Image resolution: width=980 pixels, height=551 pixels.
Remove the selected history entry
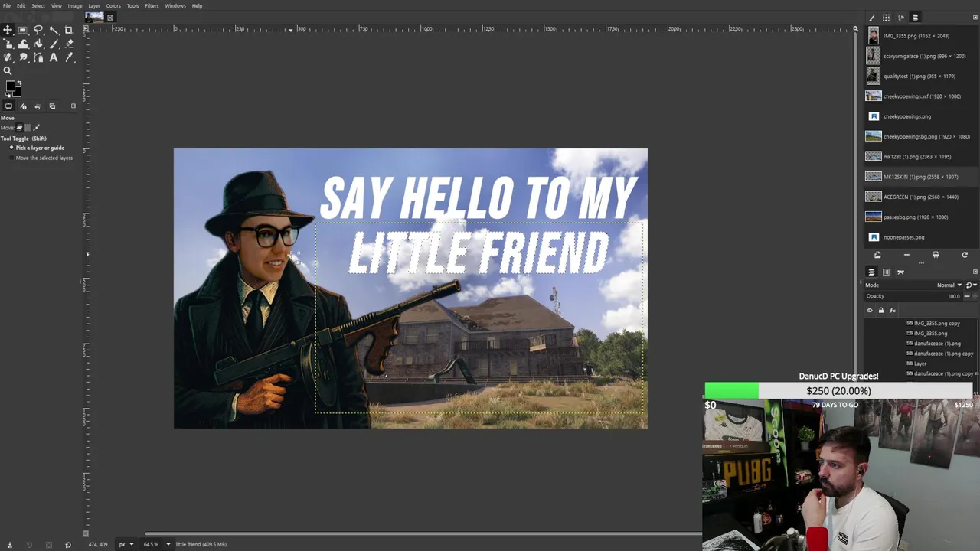pyautogui.click(x=906, y=255)
